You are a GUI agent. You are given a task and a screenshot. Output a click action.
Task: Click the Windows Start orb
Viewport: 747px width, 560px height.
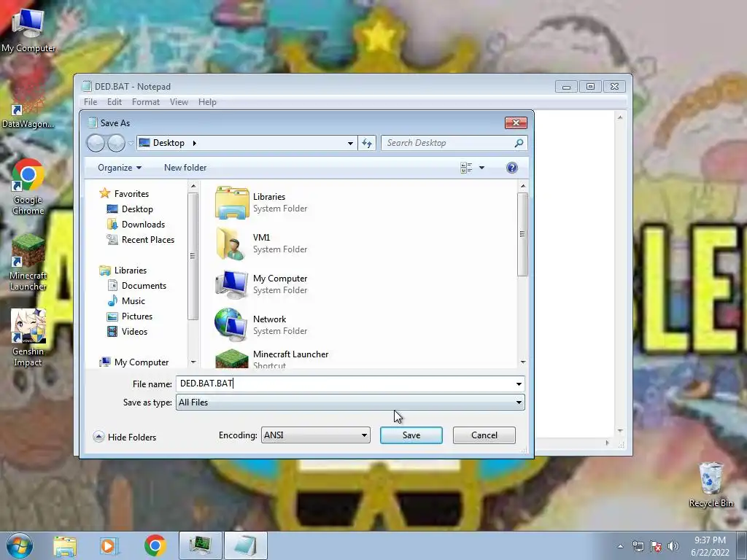(20, 545)
